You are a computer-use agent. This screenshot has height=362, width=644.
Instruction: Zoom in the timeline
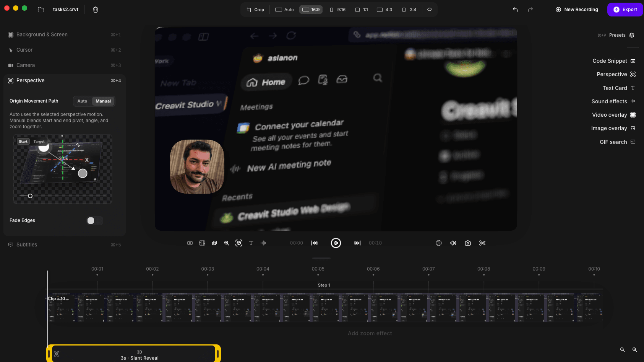(634, 350)
